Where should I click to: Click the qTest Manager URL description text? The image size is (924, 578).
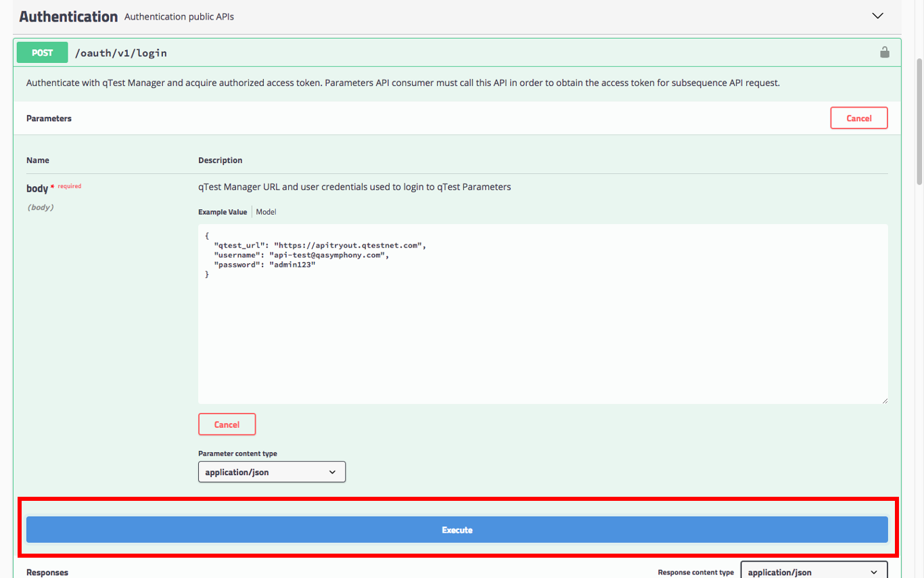(354, 187)
